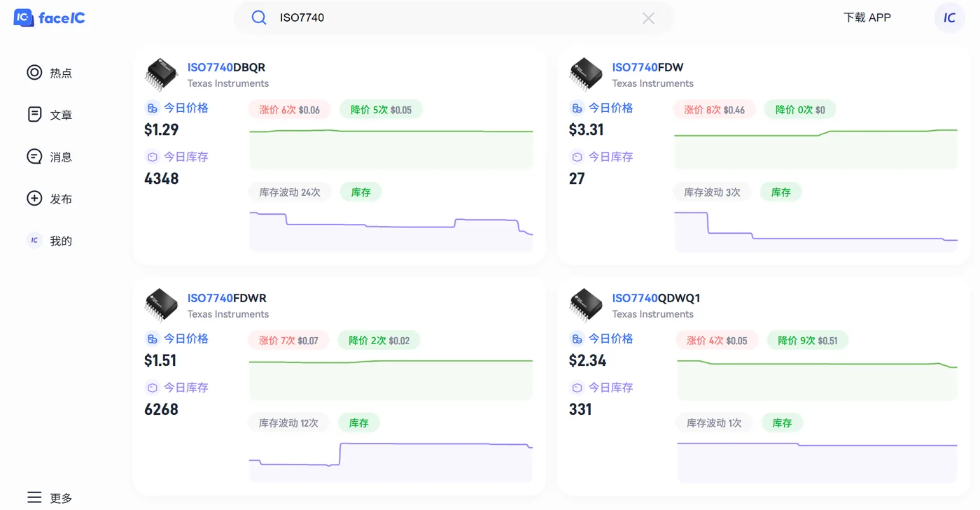Open 消息 in the sidebar
980x510 pixels.
coord(50,157)
